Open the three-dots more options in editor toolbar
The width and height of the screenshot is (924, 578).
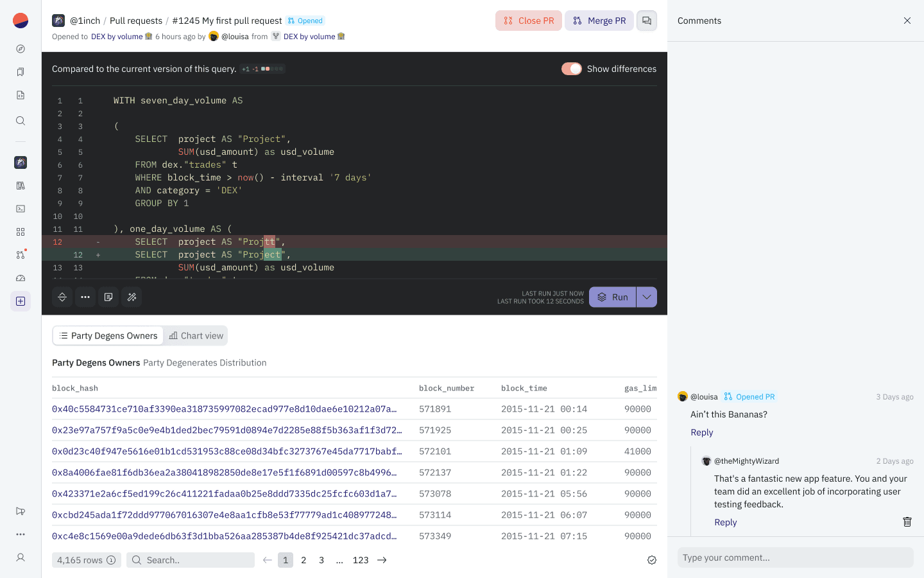coord(85,297)
